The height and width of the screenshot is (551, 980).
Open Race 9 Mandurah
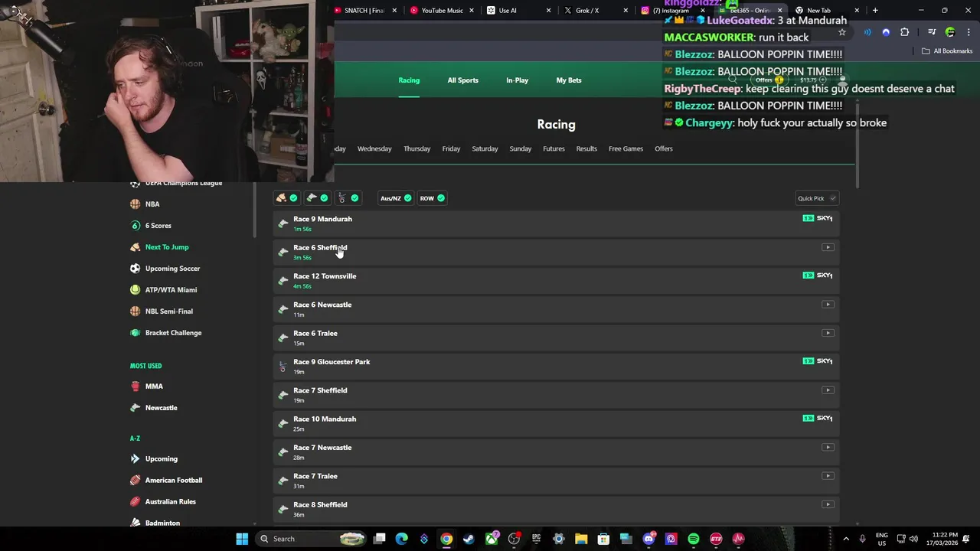[557, 223]
